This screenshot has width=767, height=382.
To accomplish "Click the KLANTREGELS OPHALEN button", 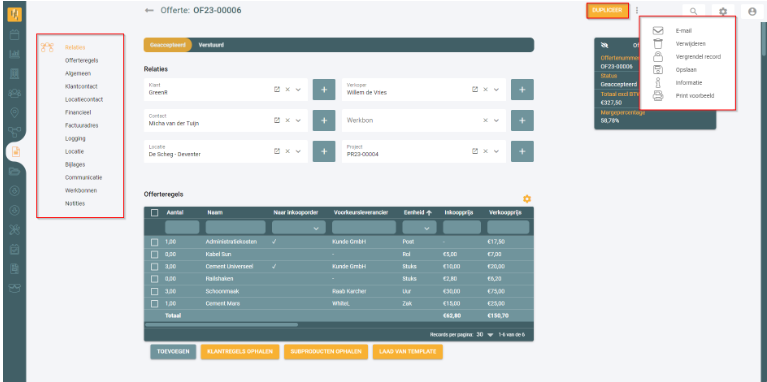I will coord(240,352).
